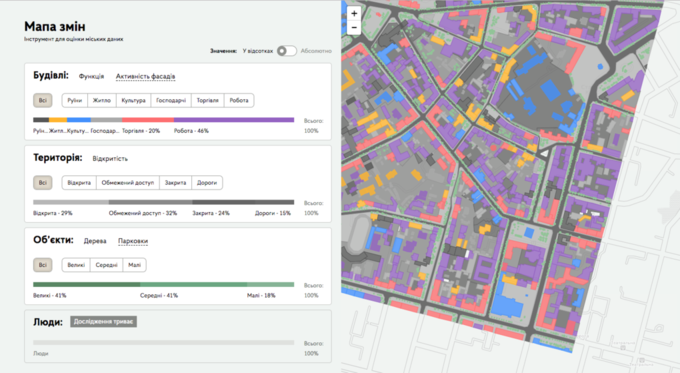Click the Дороги - 15% label
The height and width of the screenshot is (373, 680).
(273, 213)
